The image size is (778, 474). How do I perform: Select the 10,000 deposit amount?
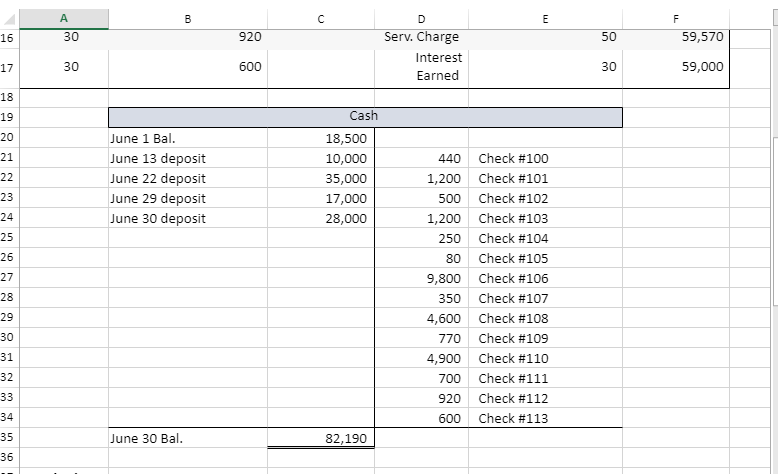pos(321,158)
